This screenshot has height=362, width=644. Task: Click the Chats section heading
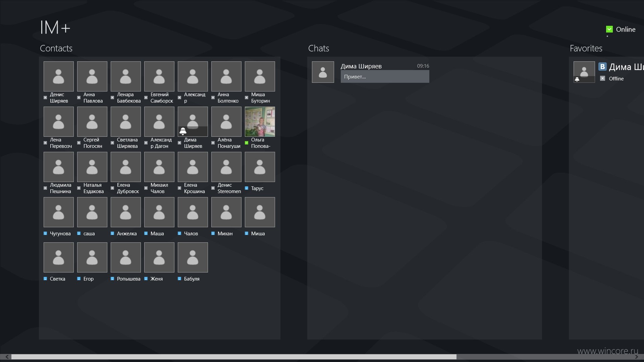pos(318,48)
